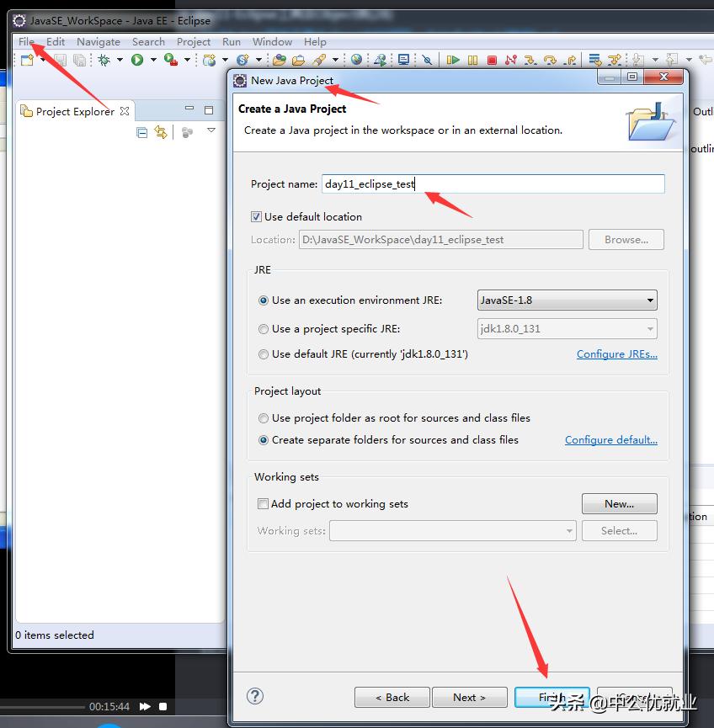
Task: Click inside the Project name input field
Action: [463, 183]
